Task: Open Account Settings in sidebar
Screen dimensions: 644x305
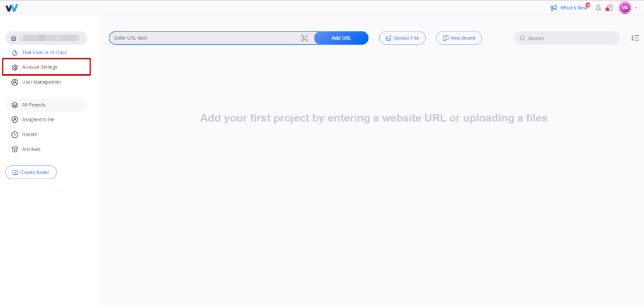Action: (40, 67)
